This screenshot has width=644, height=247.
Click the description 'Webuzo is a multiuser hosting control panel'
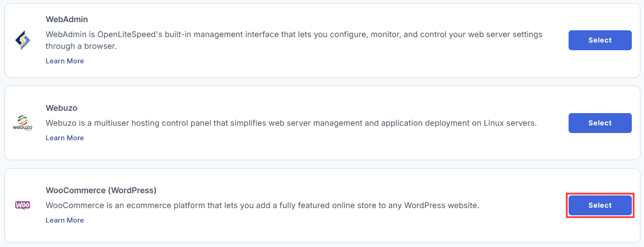pos(291,123)
